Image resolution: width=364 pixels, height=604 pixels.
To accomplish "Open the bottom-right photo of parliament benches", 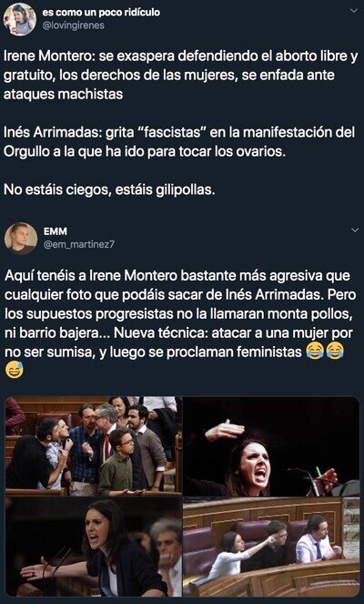I will [271, 547].
